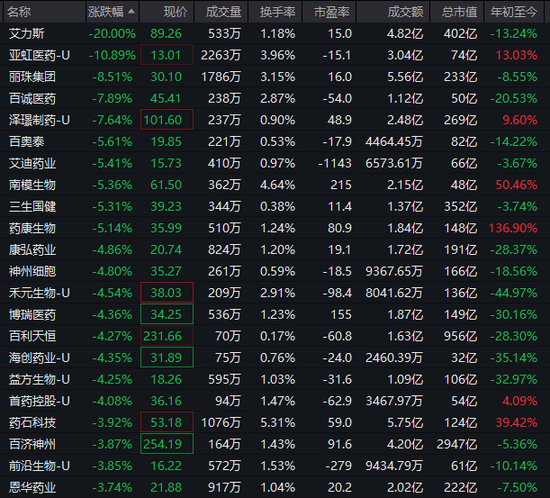
Task: Select stock name 亚虹医药-U
Action: point(39,55)
